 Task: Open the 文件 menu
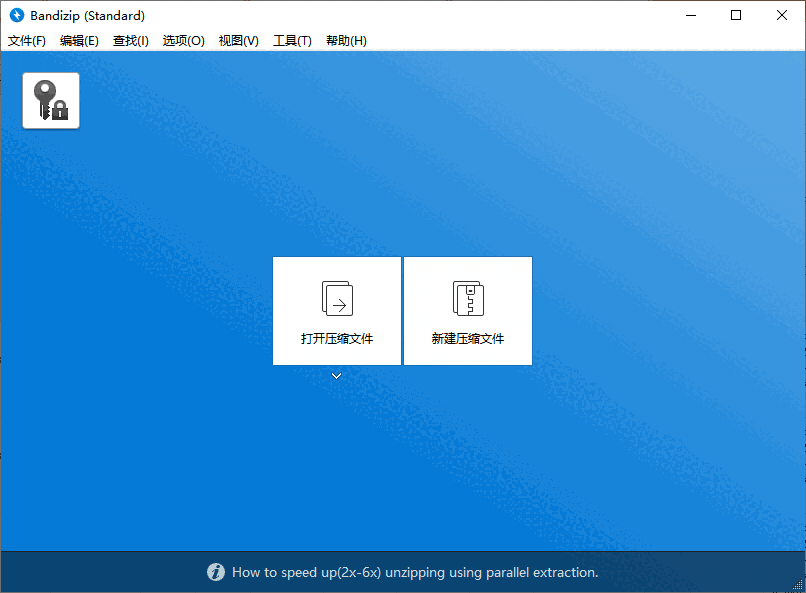26,40
